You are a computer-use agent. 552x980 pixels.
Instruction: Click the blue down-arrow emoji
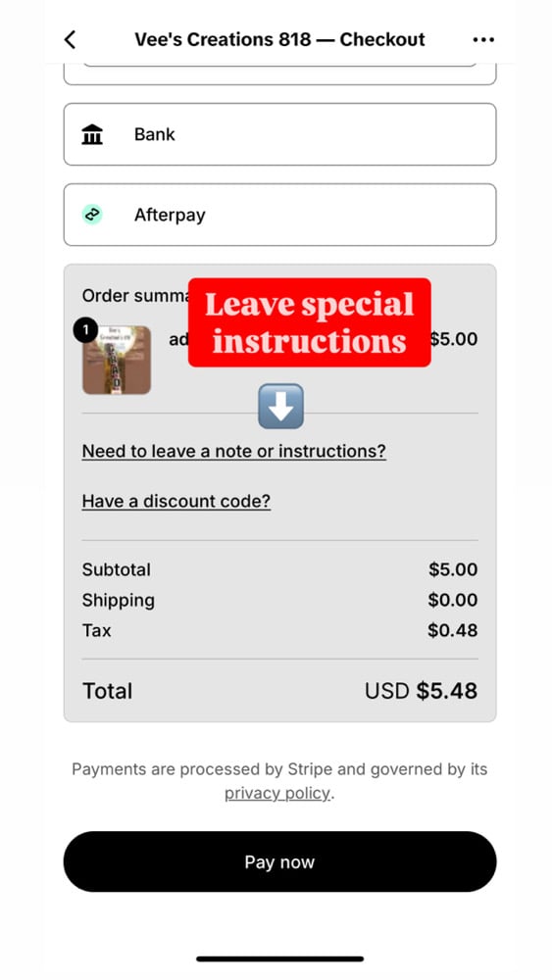coord(280,407)
